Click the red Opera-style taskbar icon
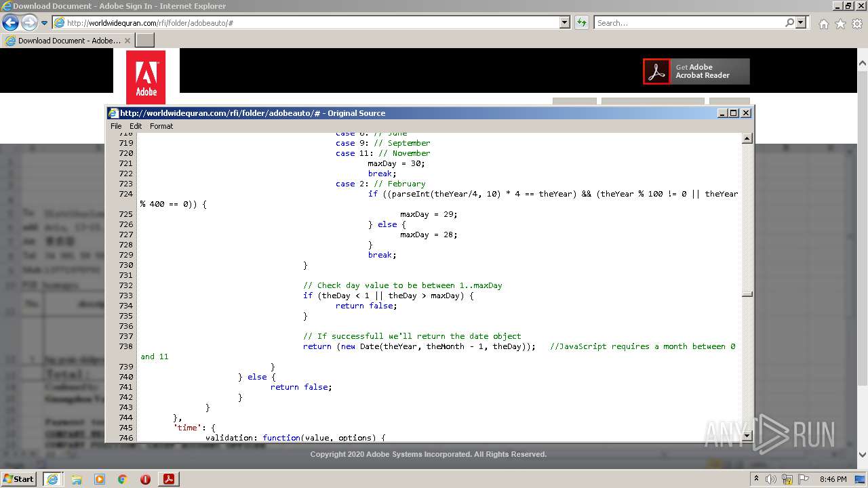The image size is (868, 488). point(145,479)
